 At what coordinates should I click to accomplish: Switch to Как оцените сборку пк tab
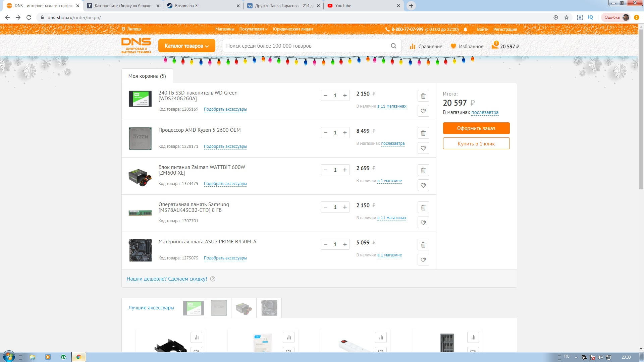(123, 6)
